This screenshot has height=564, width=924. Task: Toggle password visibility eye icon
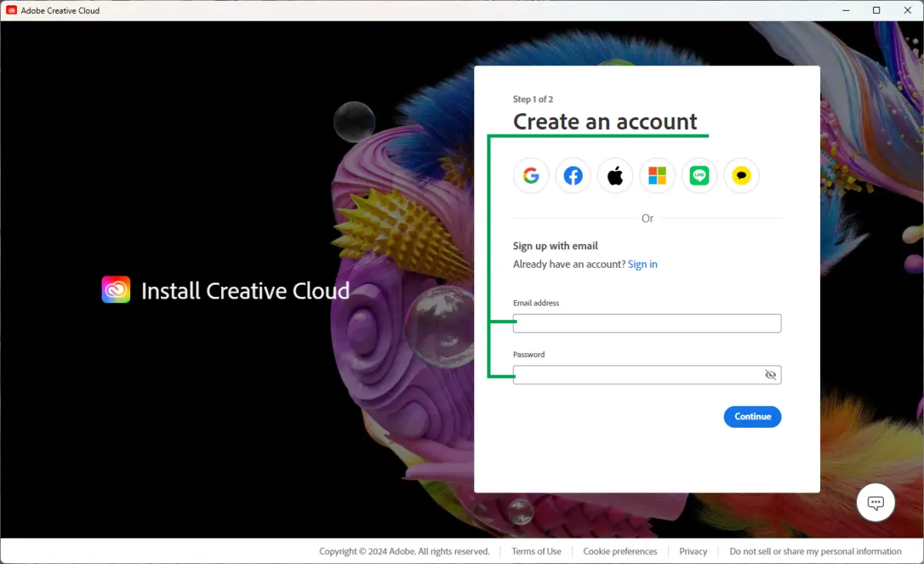pyautogui.click(x=770, y=375)
